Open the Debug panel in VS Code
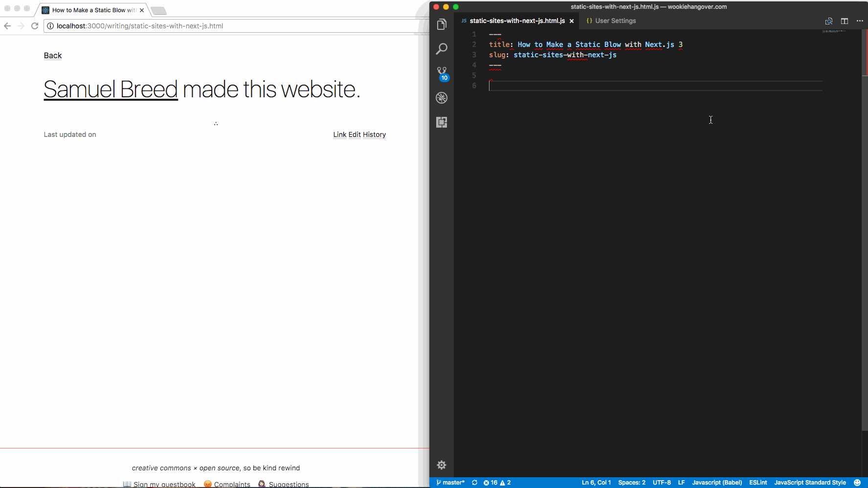Image resolution: width=868 pixels, height=488 pixels. 442,98
